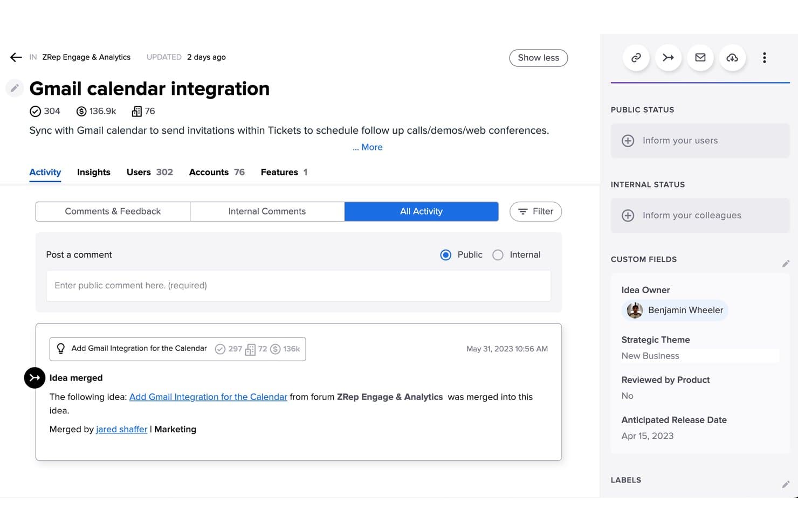Open the Filter options
This screenshot has height=532, width=798.
pyautogui.click(x=535, y=211)
